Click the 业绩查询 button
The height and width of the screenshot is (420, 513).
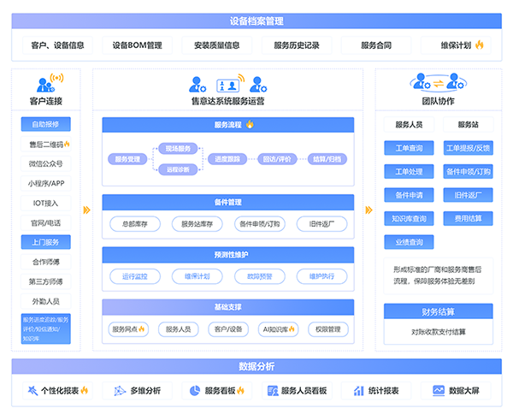pyautogui.click(x=409, y=242)
